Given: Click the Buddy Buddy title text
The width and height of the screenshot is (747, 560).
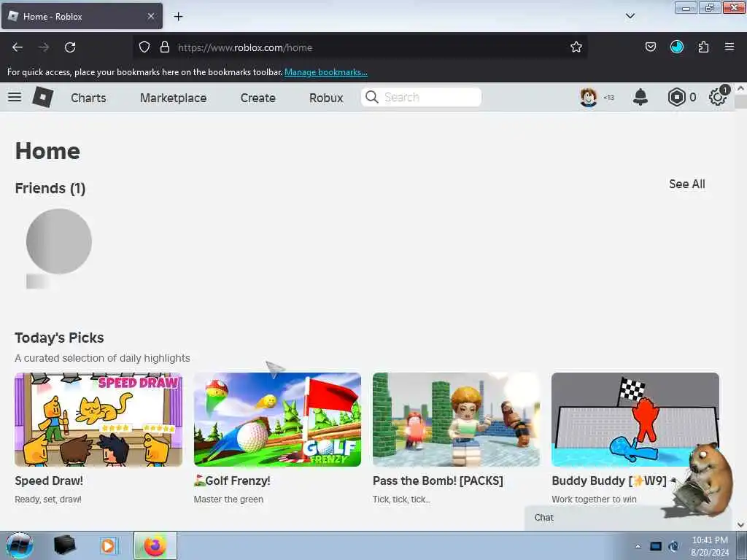Looking at the screenshot, I should point(609,481).
